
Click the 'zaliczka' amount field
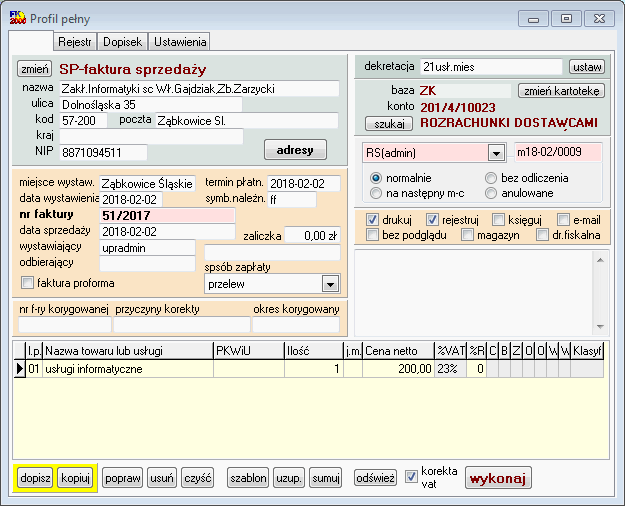(313, 235)
